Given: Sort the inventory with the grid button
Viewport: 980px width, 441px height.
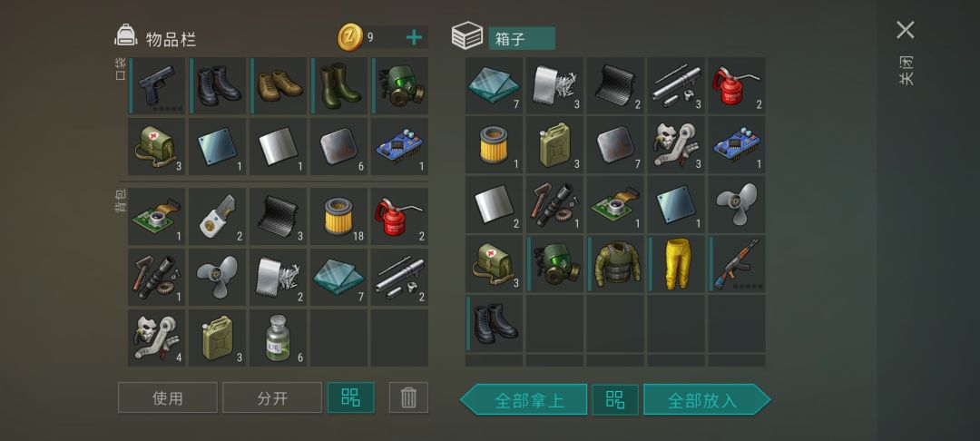Looking at the screenshot, I should pos(350,397).
